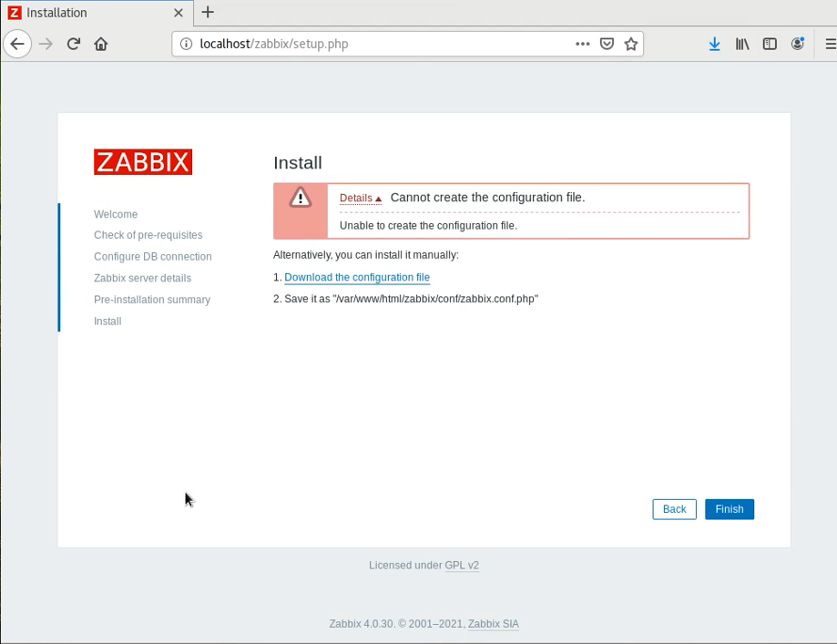Open the Zabbix SIA link
837x644 pixels.
(x=494, y=624)
